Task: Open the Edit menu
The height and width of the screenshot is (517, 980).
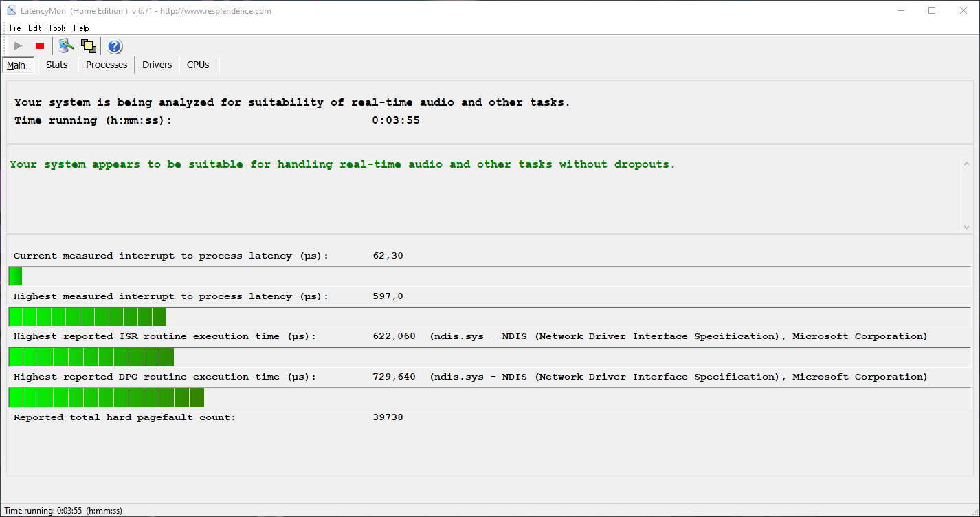Action: (x=34, y=28)
